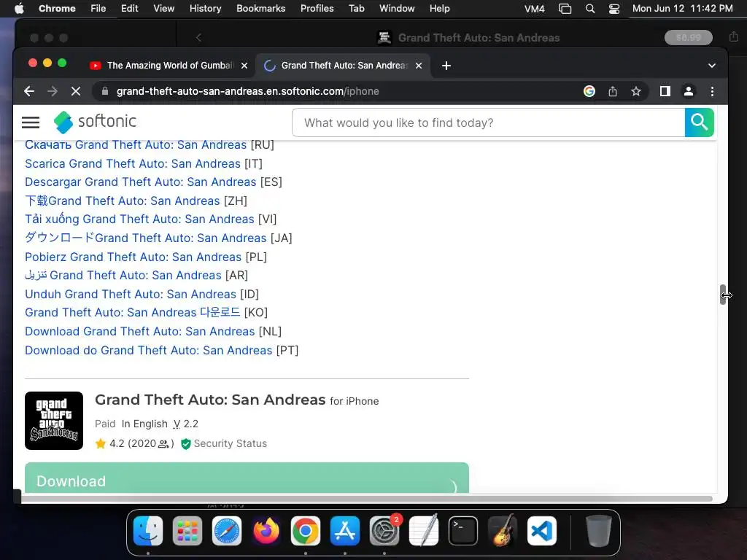Launch Safari from the Dock
The width and height of the screenshot is (747, 560).
tap(227, 531)
